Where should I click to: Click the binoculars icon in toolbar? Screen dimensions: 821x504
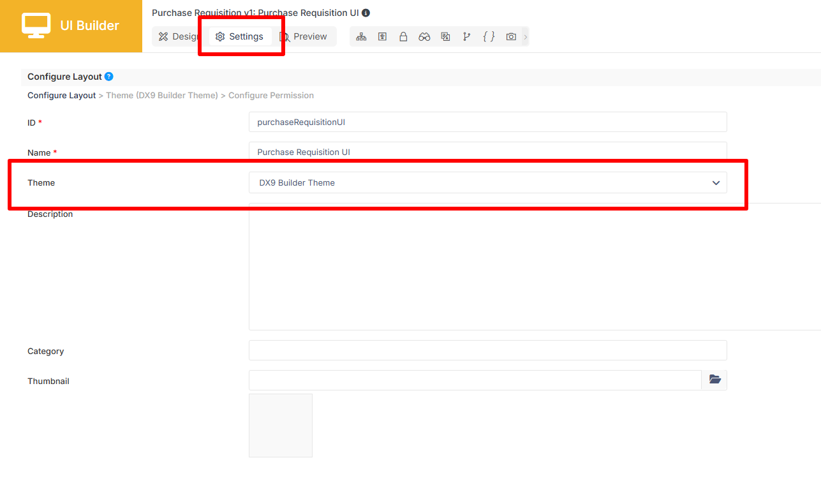424,36
